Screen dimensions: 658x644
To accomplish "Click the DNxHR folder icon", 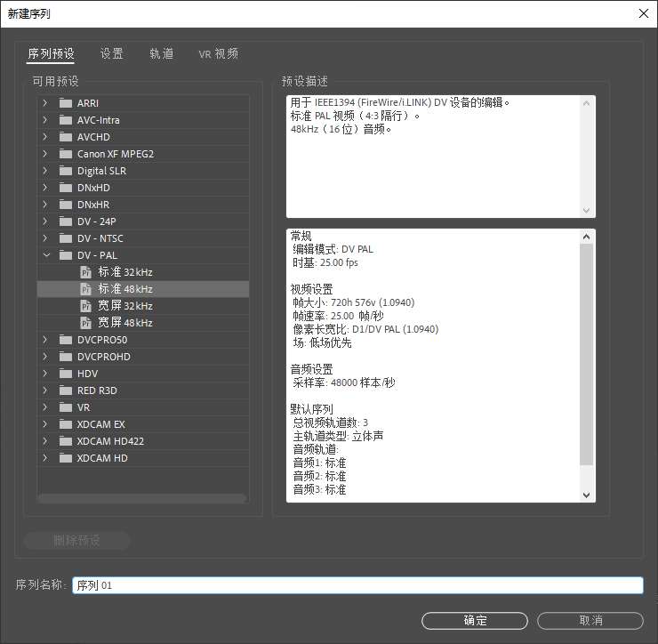I will (66, 205).
